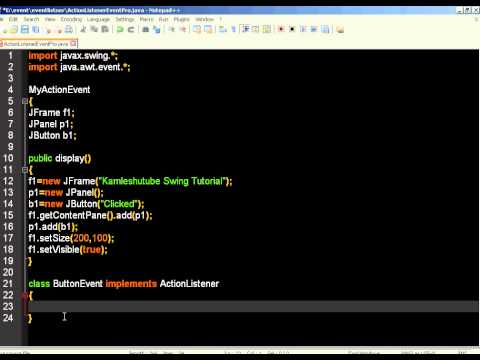The image size is (480, 360).
Task: Toggle word wrap in toolbar
Action: pyautogui.click(x=222, y=30)
